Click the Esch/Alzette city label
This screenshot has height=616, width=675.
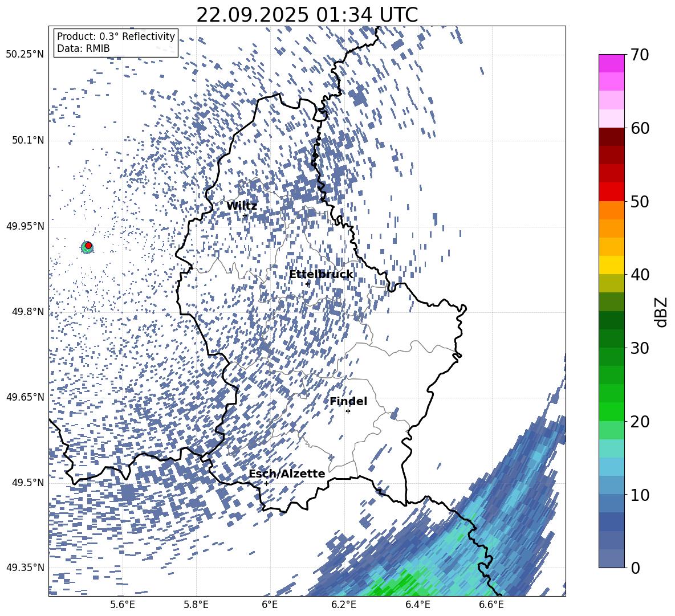pyautogui.click(x=287, y=474)
